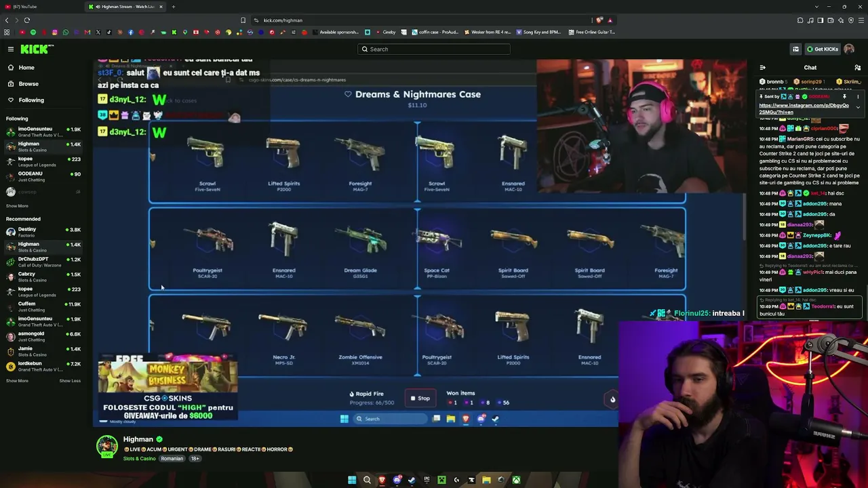The image size is (868, 488).
Task: Click the Rapid Fire progress indicator
Action: [371, 398]
